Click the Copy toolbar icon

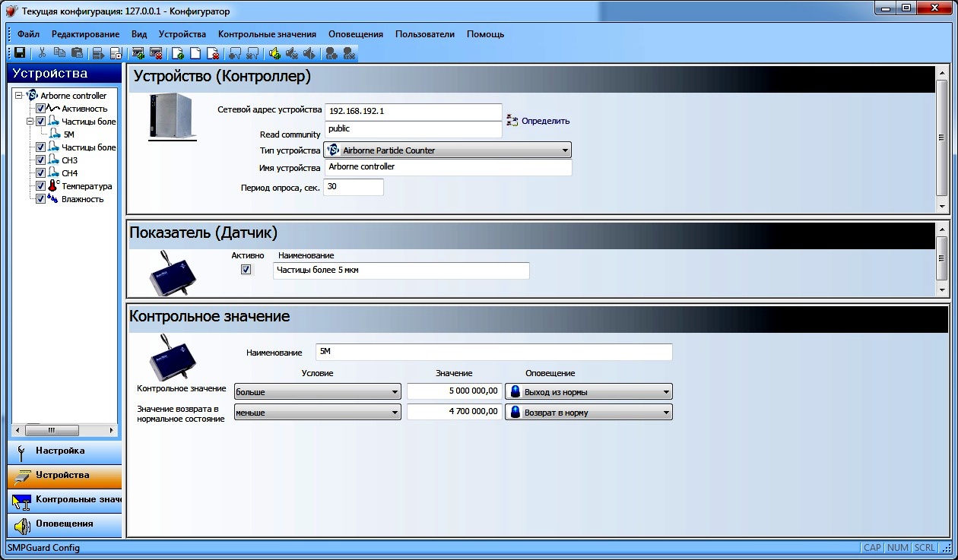pos(59,53)
